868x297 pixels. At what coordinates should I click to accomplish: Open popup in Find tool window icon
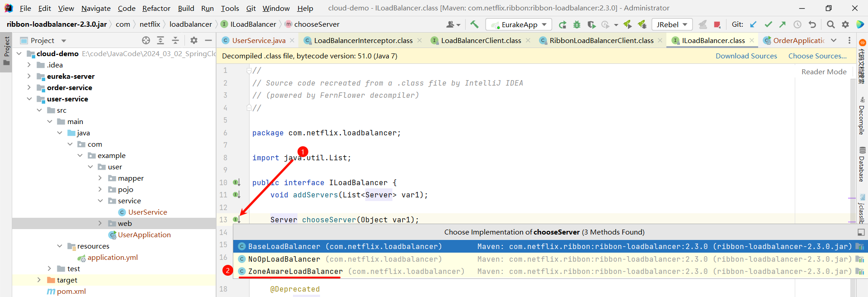click(861, 232)
